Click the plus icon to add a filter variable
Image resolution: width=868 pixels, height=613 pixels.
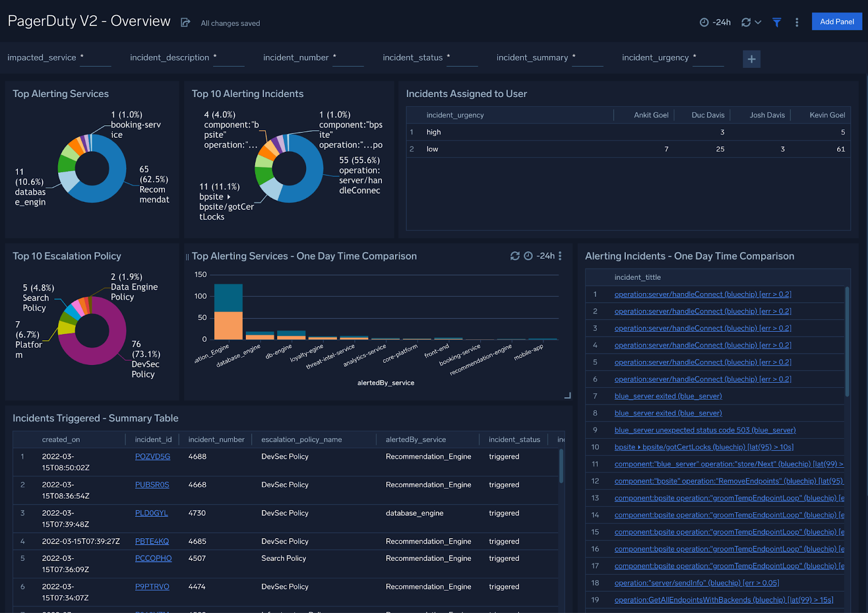click(x=752, y=59)
